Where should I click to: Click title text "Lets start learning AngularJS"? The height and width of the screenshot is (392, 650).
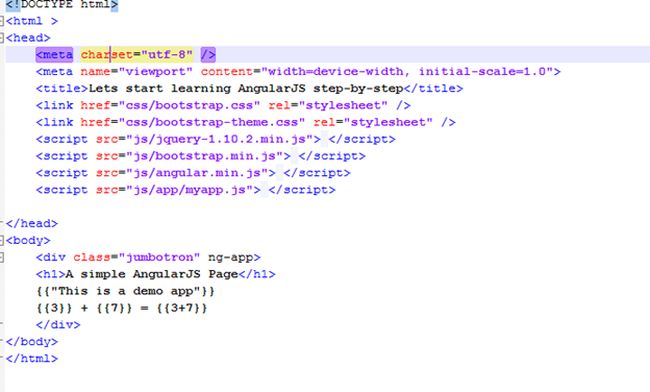197,89
